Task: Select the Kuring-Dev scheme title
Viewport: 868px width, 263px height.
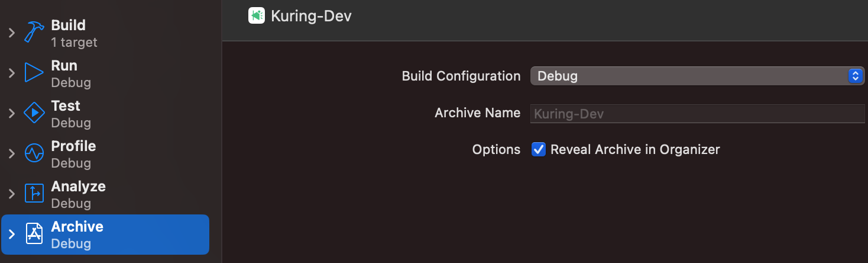Action: (311, 16)
